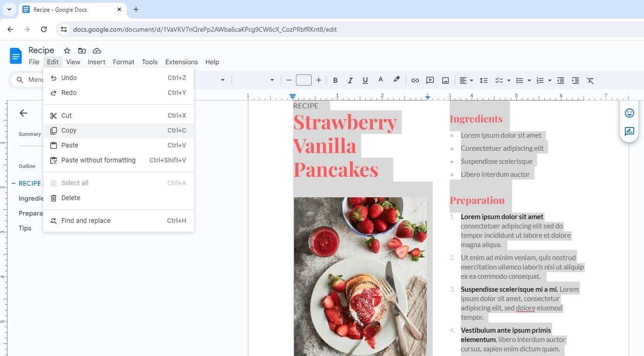This screenshot has height=356, width=644.
Task: Choose Delete in the Edit menu
Action: (118, 198)
